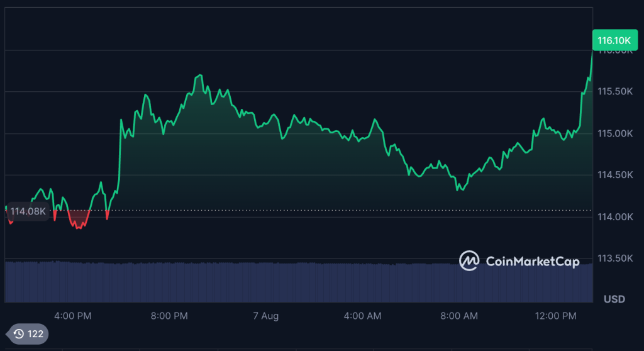This screenshot has height=351, width=644.
Task: Click the 115.00K price axis label
Action: pos(614,133)
